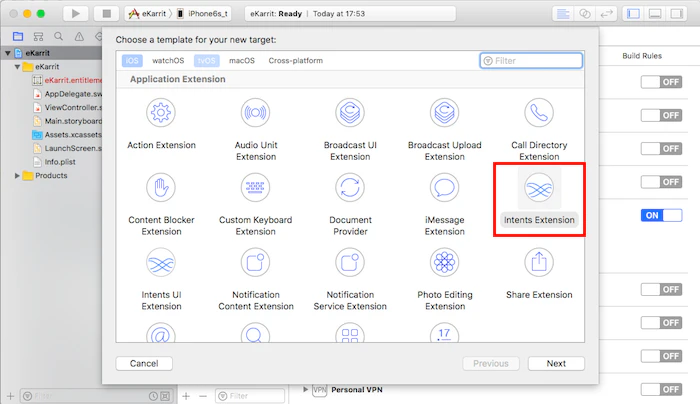700x404 pixels.
Task: Expand the Products folder
Action: coord(17,175)
